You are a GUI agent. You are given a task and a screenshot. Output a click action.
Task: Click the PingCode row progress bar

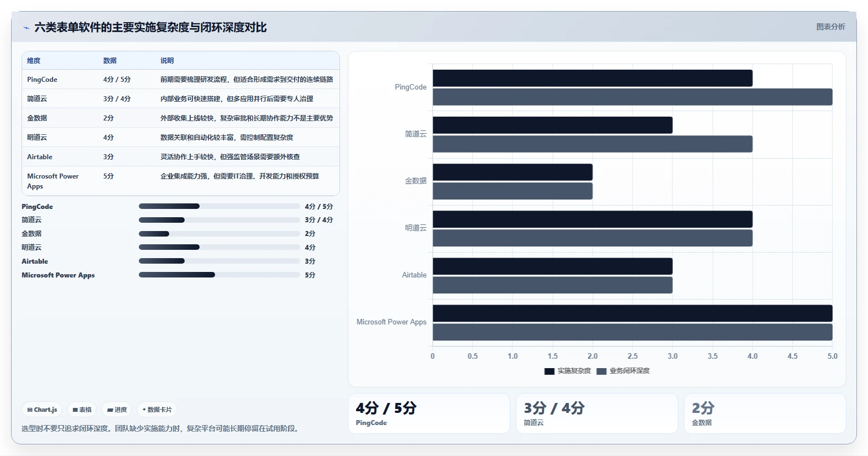pyautogui.click(x=219, y=206)
